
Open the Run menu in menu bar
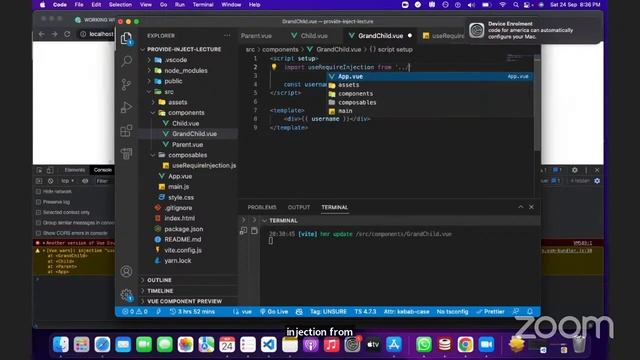pyautogui.click(x=180, y=4)
